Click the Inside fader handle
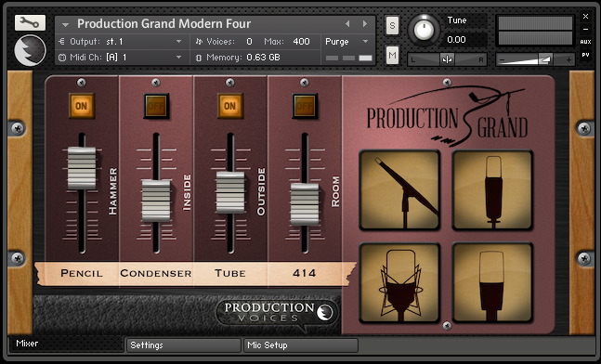 [156, 201]
